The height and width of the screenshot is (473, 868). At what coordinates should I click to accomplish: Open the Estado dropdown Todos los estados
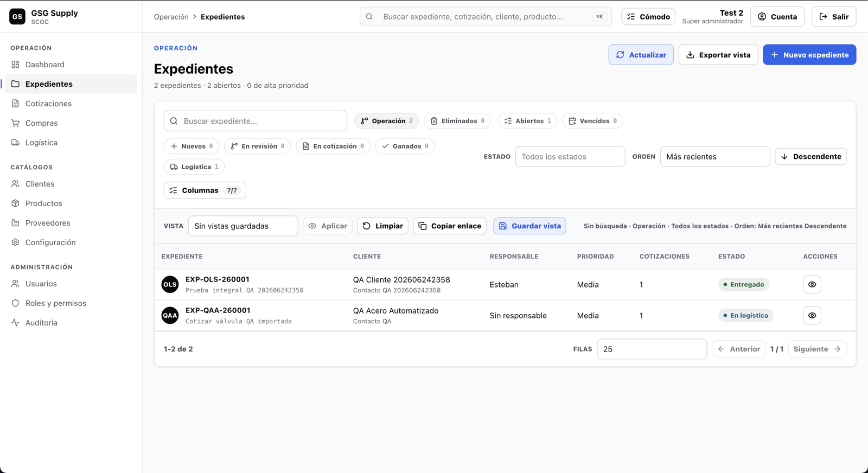coord(570,157)
